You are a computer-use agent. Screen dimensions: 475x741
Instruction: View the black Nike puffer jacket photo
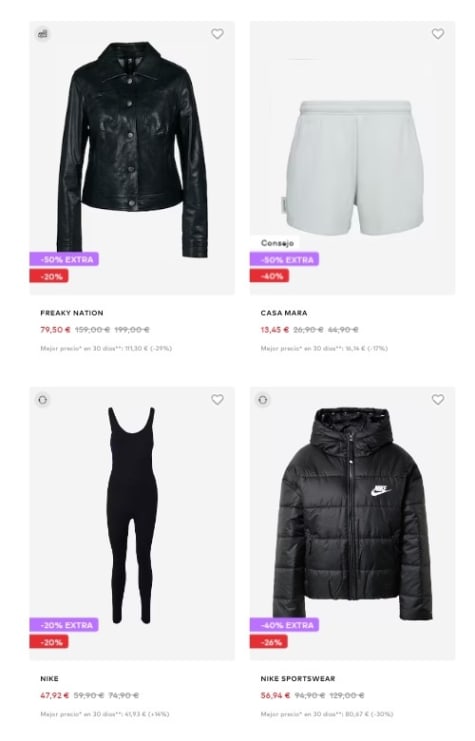point(352,513)
